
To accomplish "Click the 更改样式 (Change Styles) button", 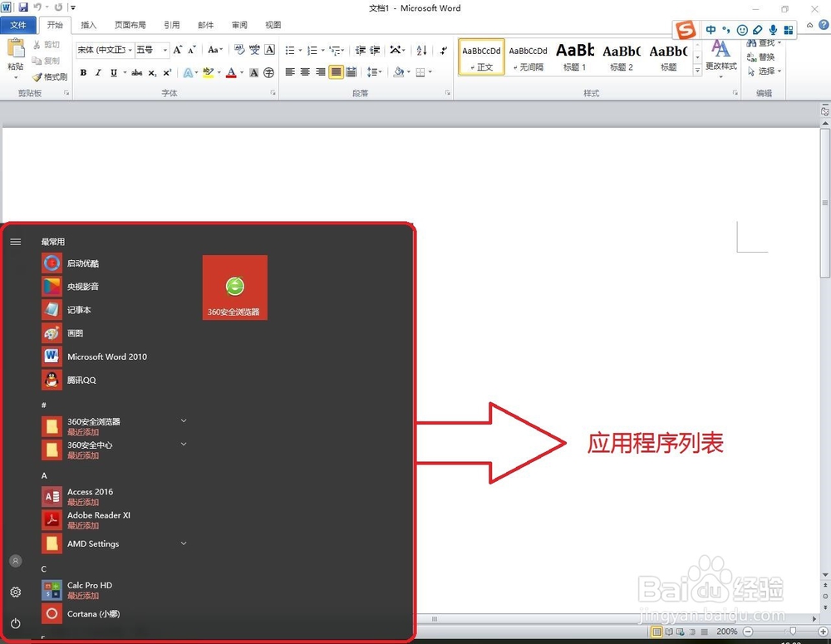I will [x=720, y=57].
